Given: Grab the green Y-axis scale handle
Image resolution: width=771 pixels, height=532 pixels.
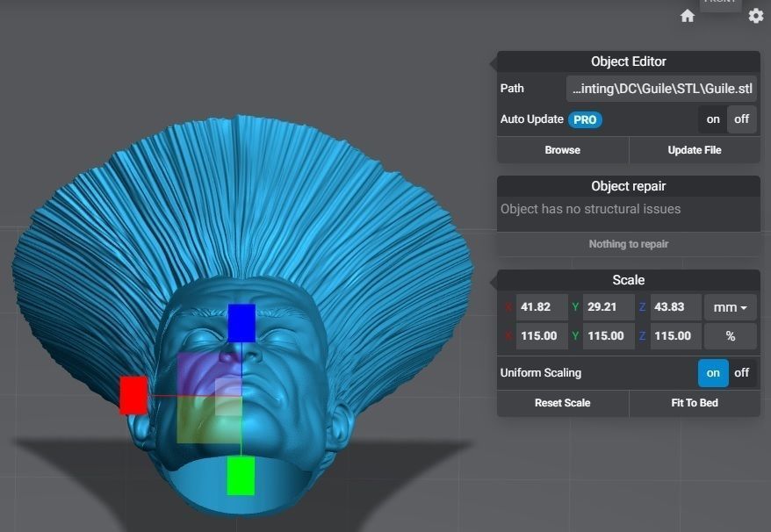Looking at the screenshot, I should coord(241,476).
